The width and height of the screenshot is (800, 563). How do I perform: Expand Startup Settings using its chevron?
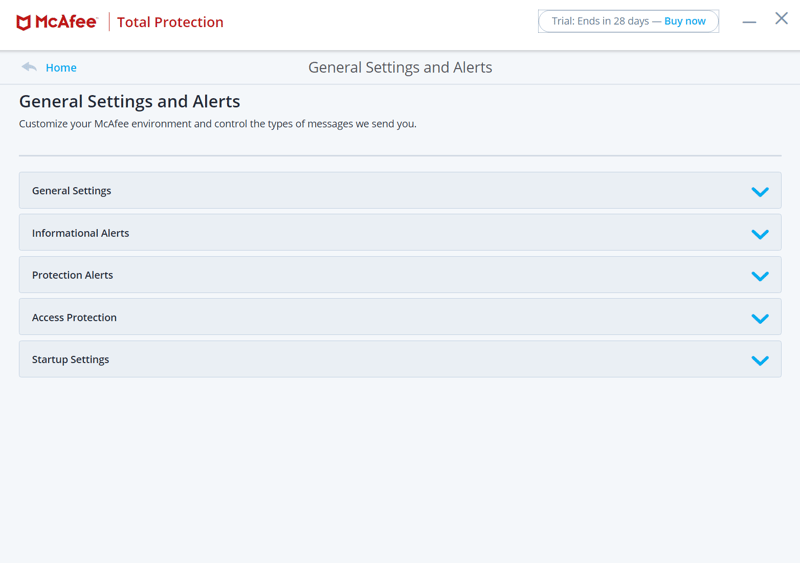[x=760, y=360]
